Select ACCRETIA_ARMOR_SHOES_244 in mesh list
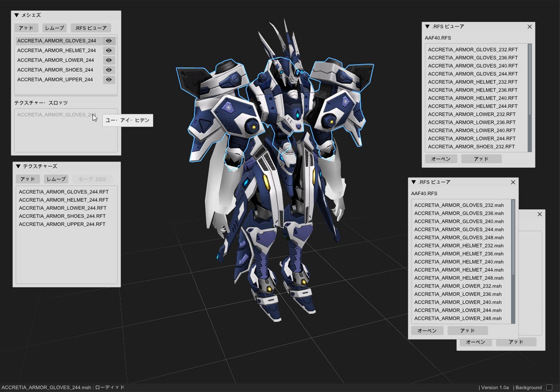This screenshot has height=392, width=560. coord(59,70)
